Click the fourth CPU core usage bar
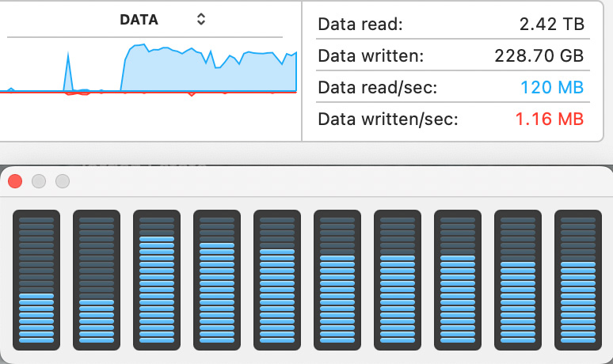The height and width of the screenshot is (364, 613). coord(217,280)
